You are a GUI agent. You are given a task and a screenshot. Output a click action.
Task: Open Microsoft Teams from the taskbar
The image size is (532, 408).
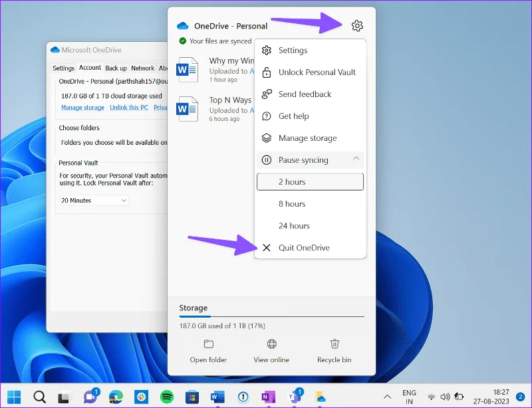point(295,396)
